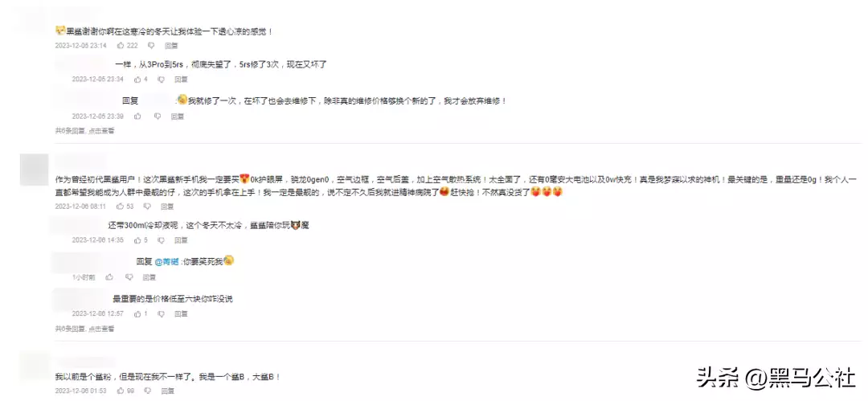Click 回复 on the 12:57 reply

(x=181, y=313)
